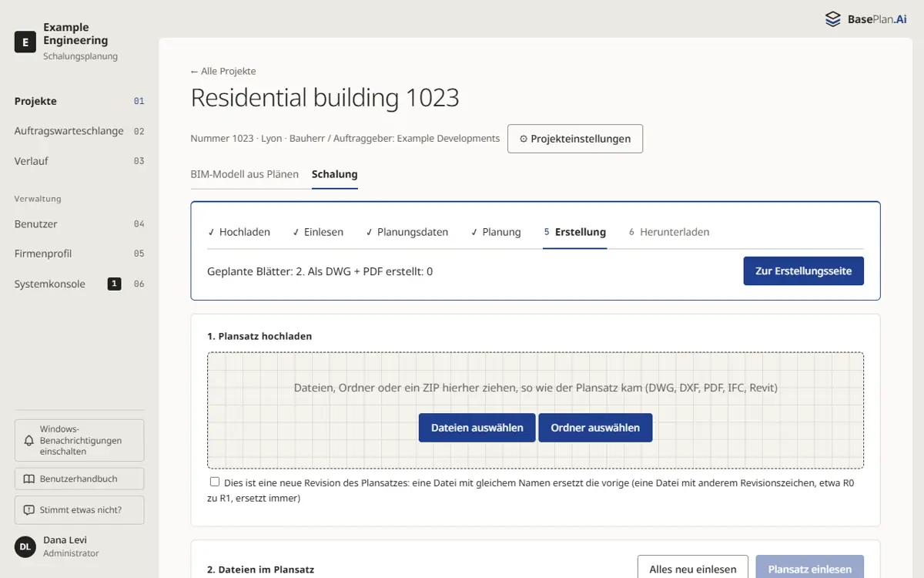
Task: Open the Planung step
Action: pos(496,232)
